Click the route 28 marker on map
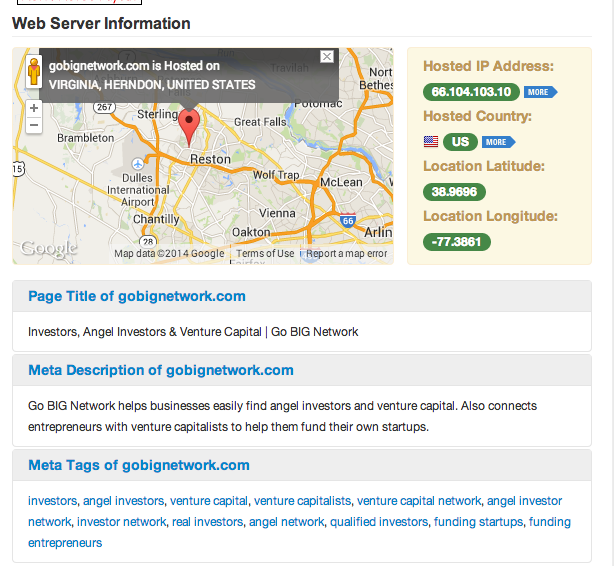The image size is (614, 566). coord(148,241)
